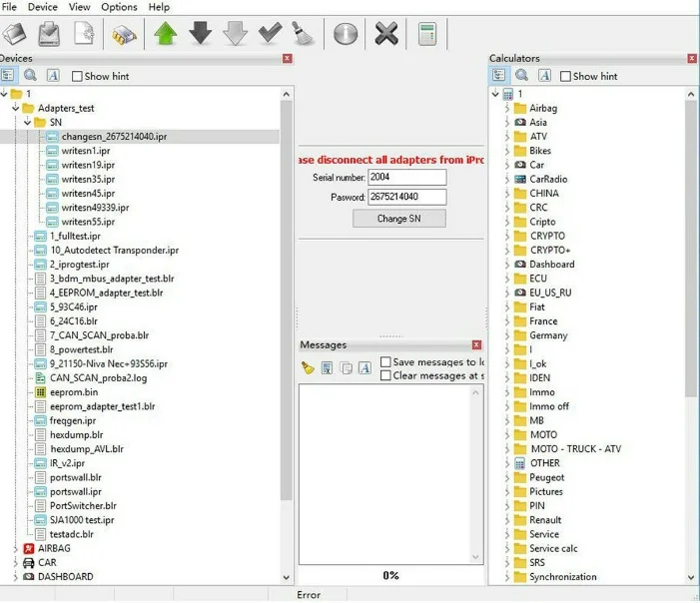The height and width of the screenshot is (603, 700).
Task: Collapse the SN folder in Devices
Action: coord(28,122)
